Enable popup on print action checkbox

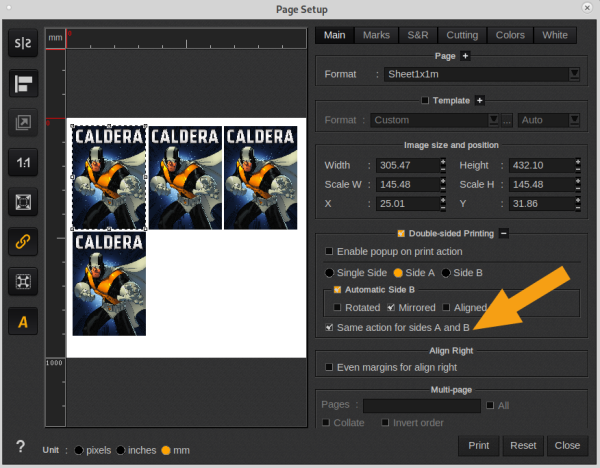331,251
